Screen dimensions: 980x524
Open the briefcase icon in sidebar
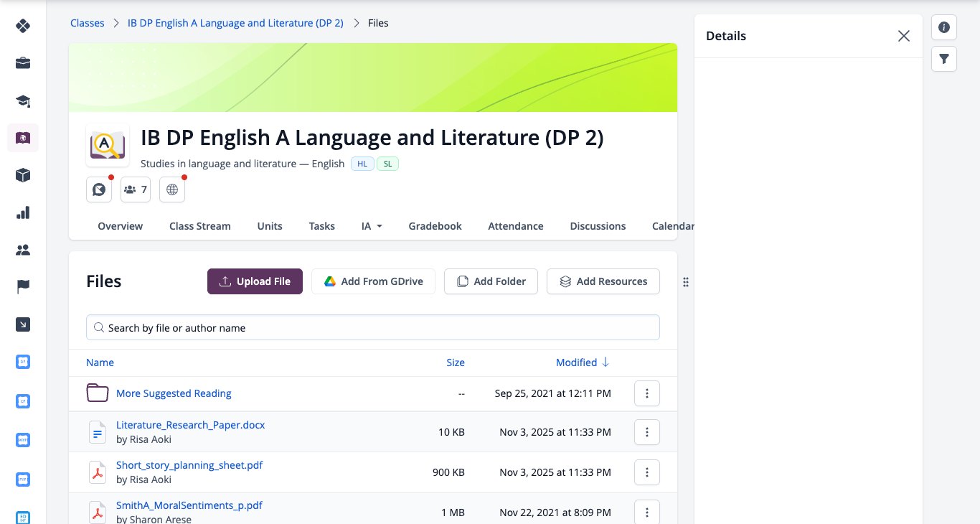point(23,63)
